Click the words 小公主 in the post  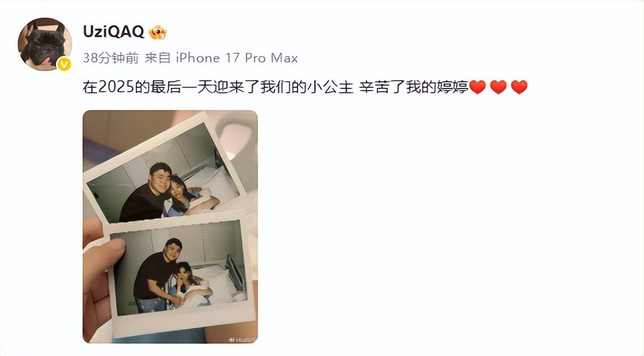click(x=330, y=87)
